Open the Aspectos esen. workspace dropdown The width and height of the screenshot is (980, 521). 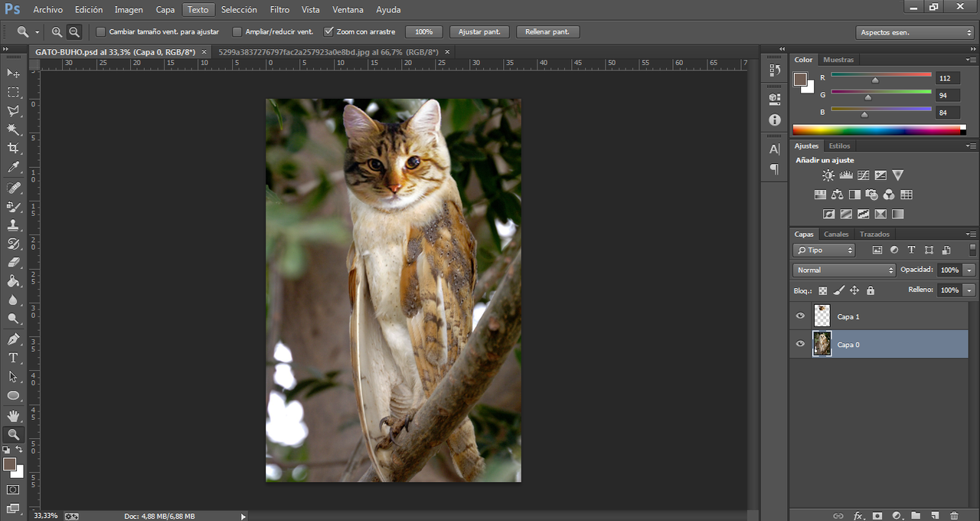(914, 32)
